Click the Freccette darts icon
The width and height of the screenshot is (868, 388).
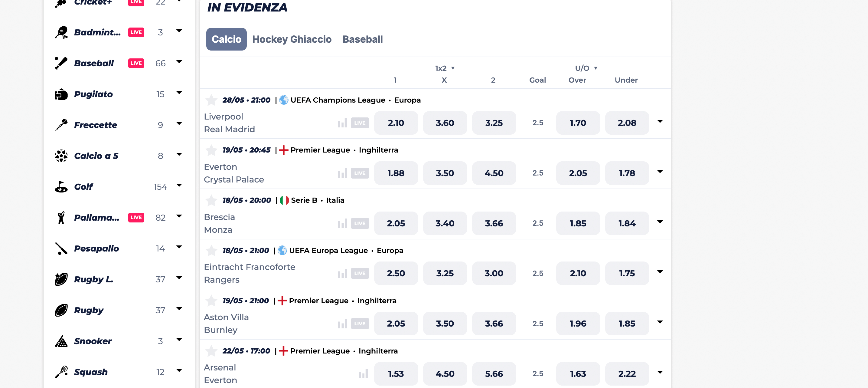click(x=61, y=125)
